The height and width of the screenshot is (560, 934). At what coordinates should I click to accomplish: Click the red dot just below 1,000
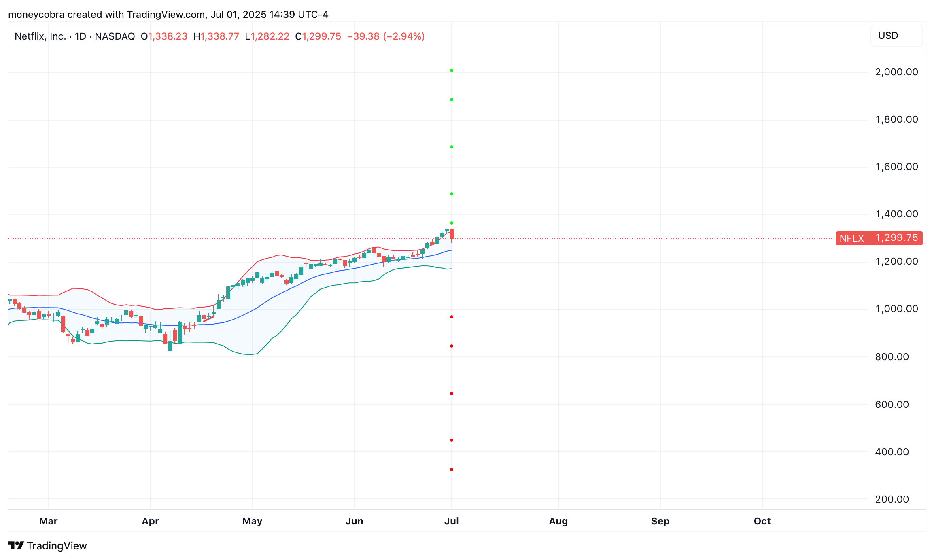(x=452, y=317)
